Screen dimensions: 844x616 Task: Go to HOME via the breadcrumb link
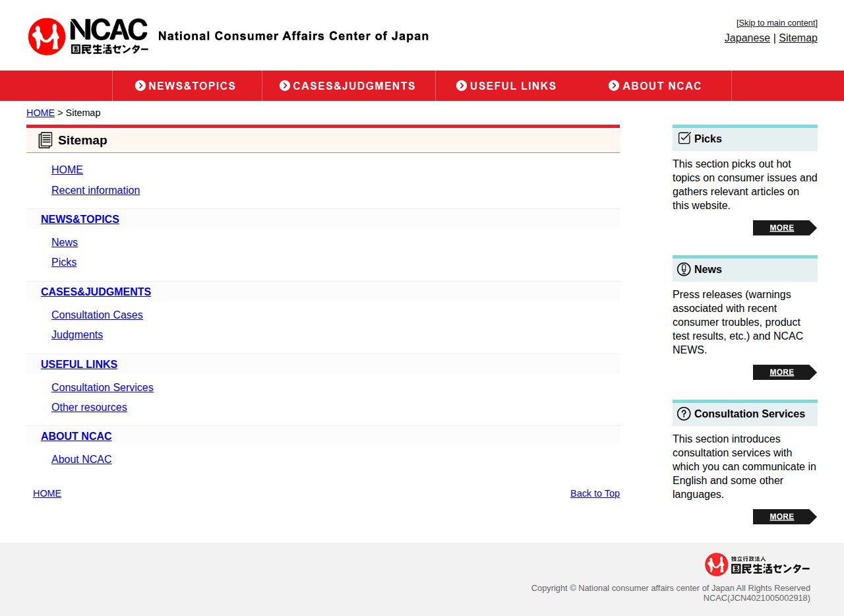pos(40,113)
